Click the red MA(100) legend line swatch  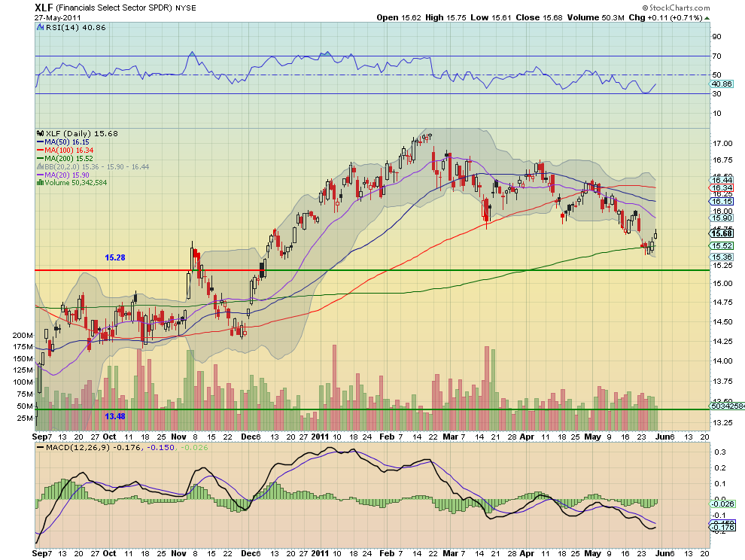(x=41, y=151)
